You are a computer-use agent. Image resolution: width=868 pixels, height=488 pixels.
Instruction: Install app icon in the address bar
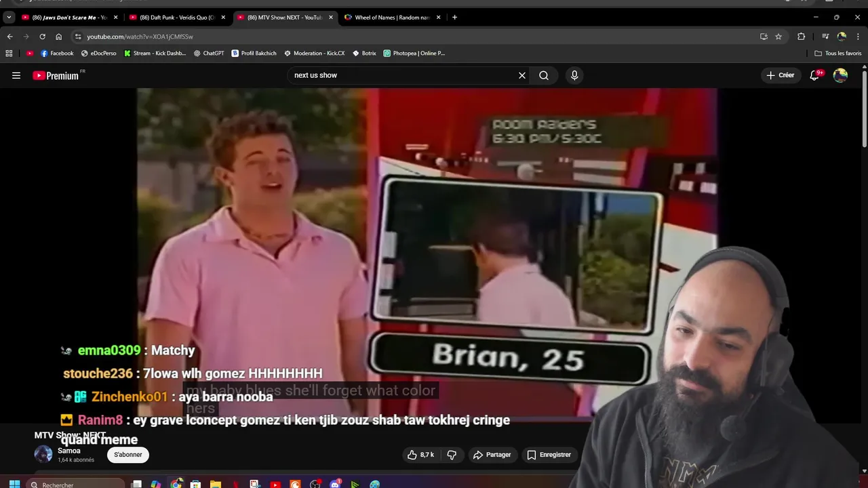coord(764,37)
